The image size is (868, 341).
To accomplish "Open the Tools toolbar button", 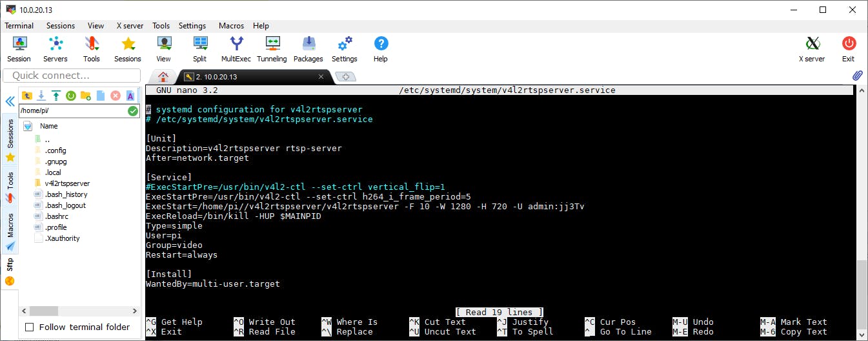I will pyautogui.click(x=92, y=49).
